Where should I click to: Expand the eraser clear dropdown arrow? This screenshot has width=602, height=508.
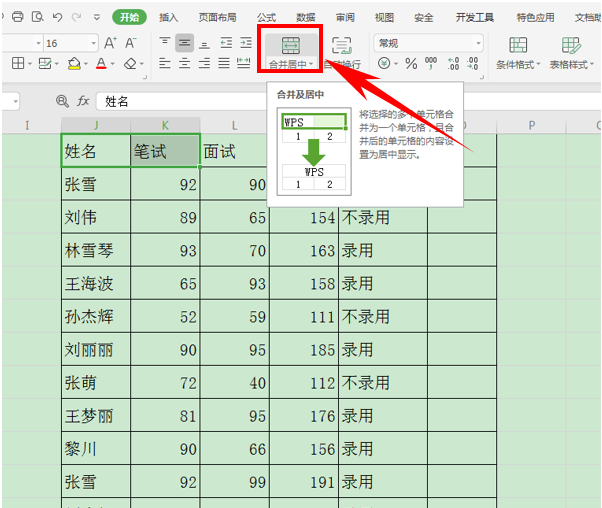[142, 64]
